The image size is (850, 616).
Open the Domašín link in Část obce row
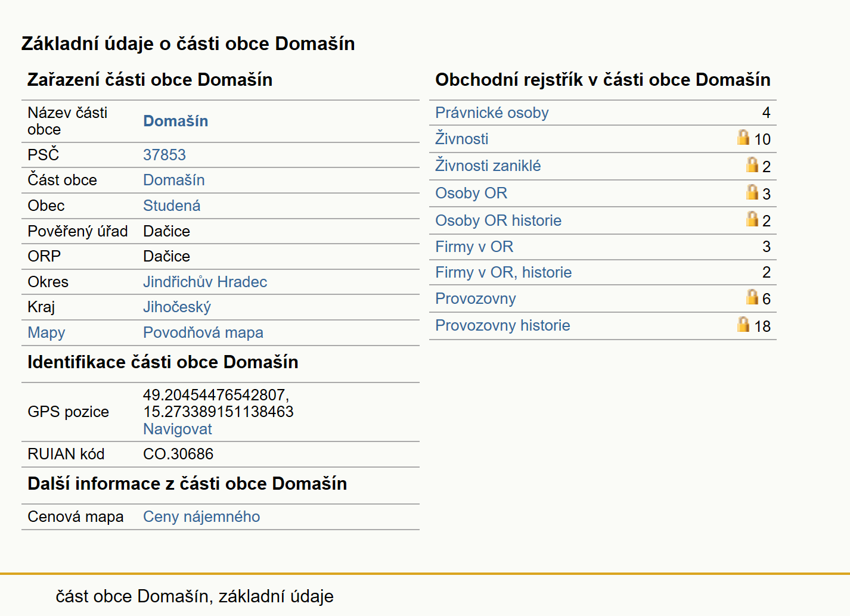tap(174, 180)
